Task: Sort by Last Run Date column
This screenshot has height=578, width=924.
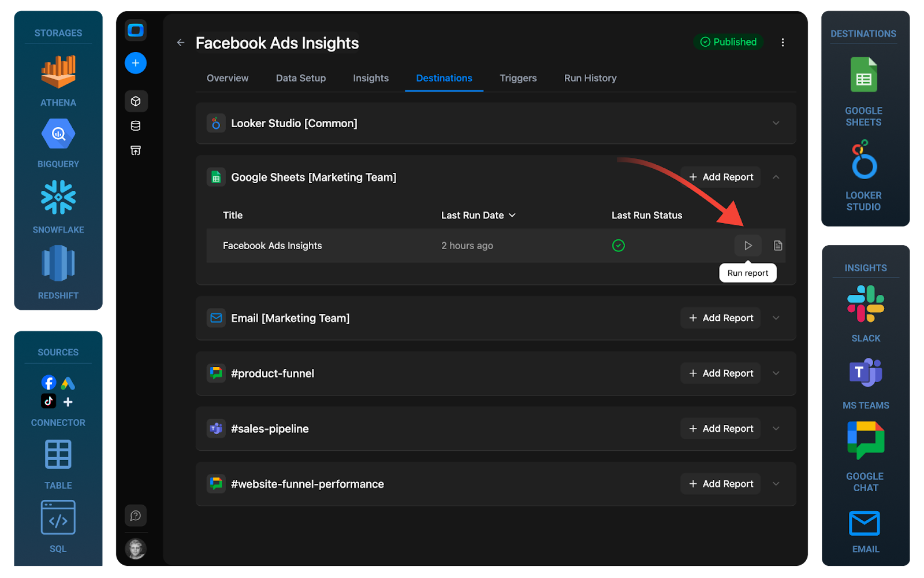Action: 478,215
